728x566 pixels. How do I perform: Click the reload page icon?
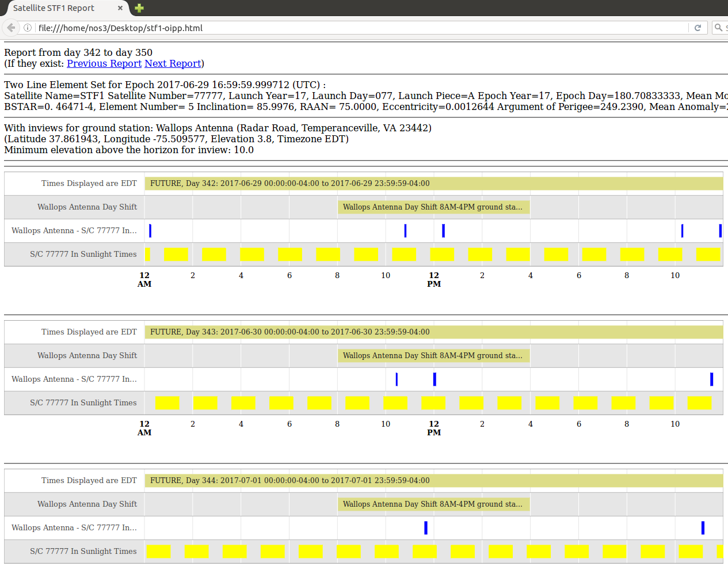[697, 28]
